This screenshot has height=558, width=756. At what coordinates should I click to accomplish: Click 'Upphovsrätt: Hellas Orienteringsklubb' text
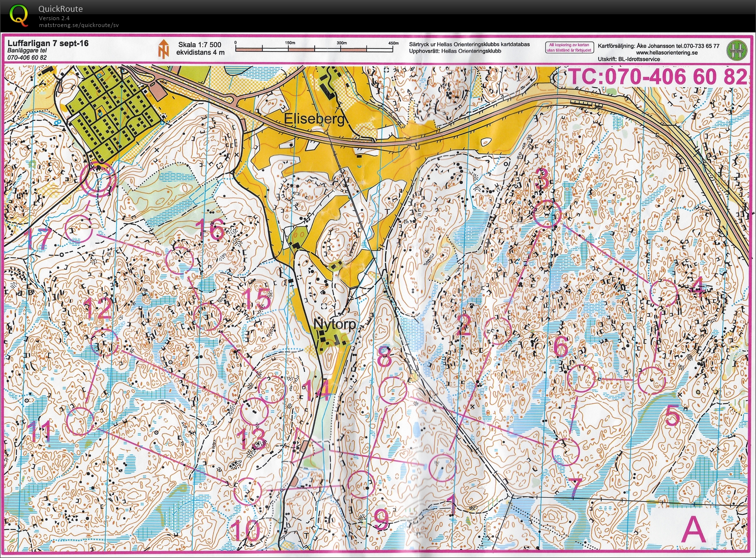tap(455, 51)
